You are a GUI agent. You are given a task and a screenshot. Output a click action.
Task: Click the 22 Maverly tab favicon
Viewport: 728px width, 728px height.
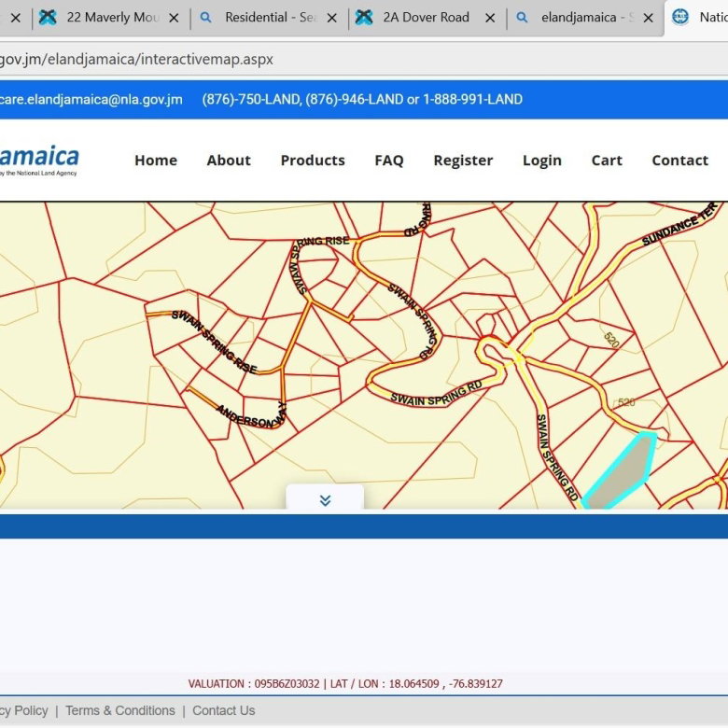point(48,18)
